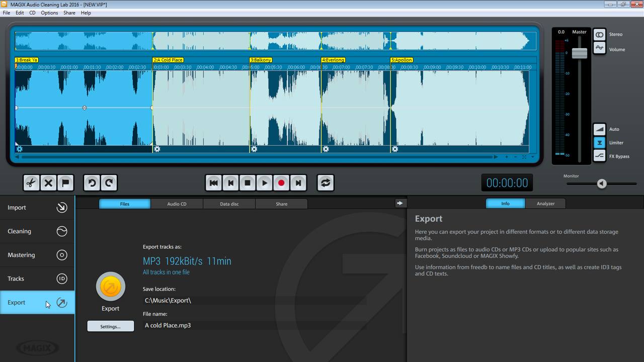Switch to the Files tab
Screen dimensions: 644x362
125,204
